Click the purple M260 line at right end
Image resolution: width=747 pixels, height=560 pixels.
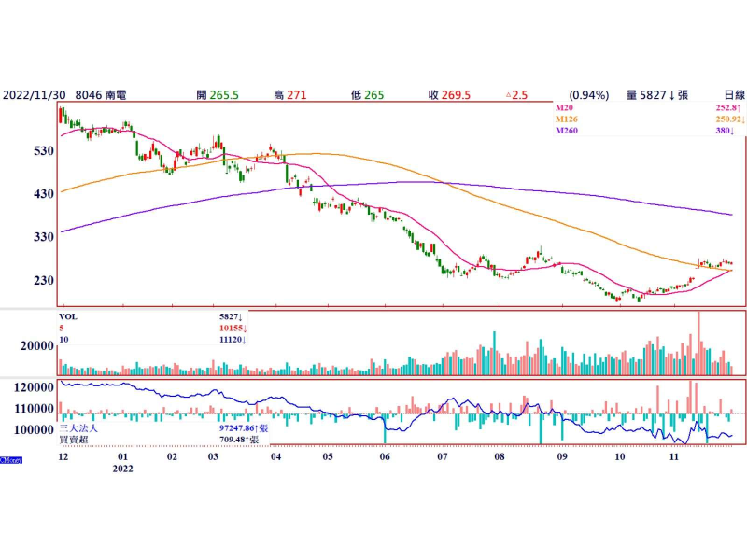tap(728, 214)
